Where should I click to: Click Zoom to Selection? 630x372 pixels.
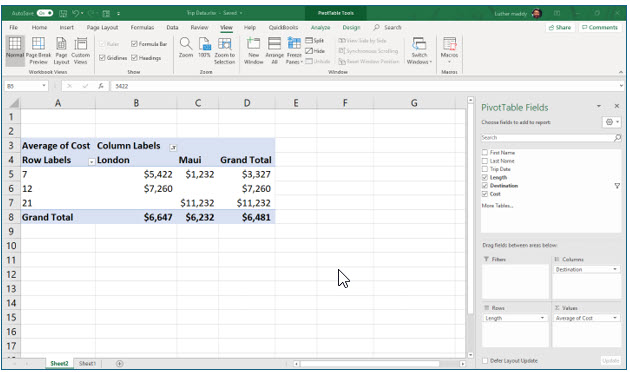click(x=224, y=51)
